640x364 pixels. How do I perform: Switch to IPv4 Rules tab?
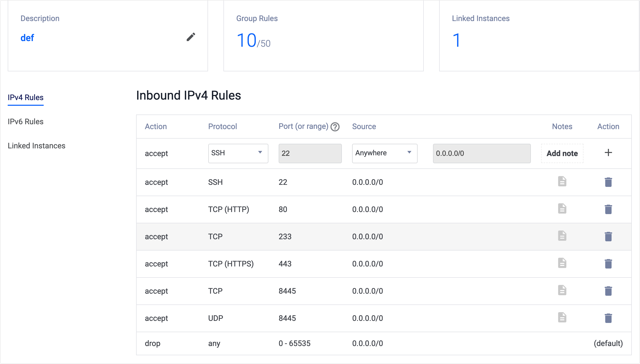(x=25, y=98)
